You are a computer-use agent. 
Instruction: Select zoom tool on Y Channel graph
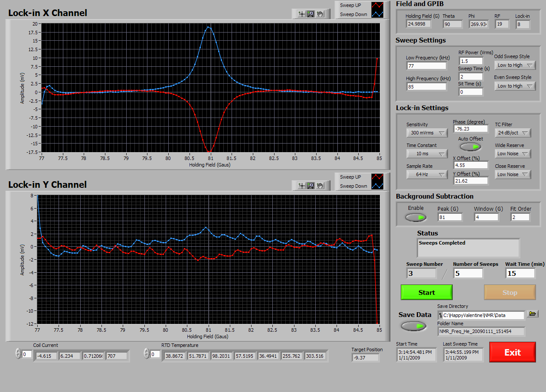point(311,186)
